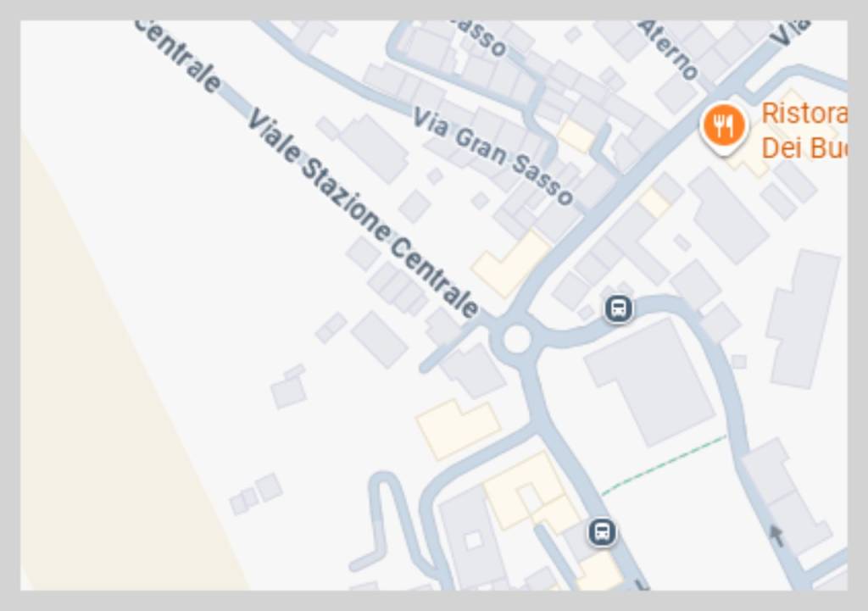This screenshot has width=868, height=611.
Task: Click the Aterno street label at top
Action: (x=669, y=50)
